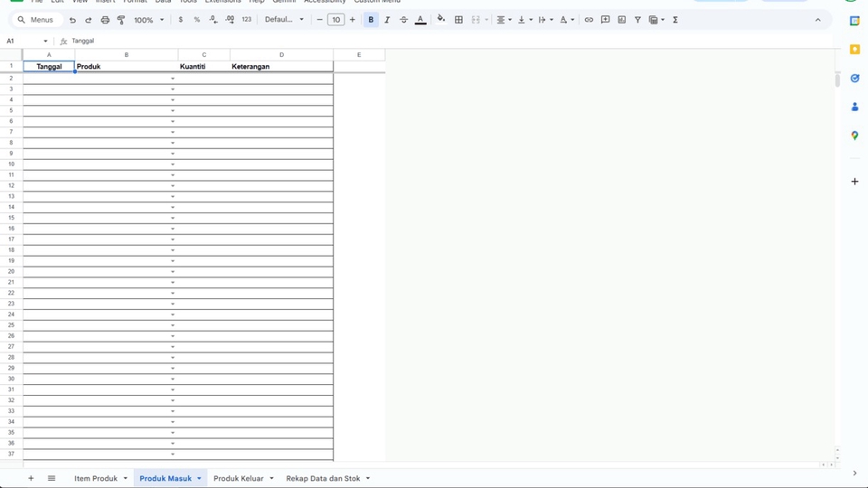
Task: Open the text color picker
Action: click(x=420, y=20)
